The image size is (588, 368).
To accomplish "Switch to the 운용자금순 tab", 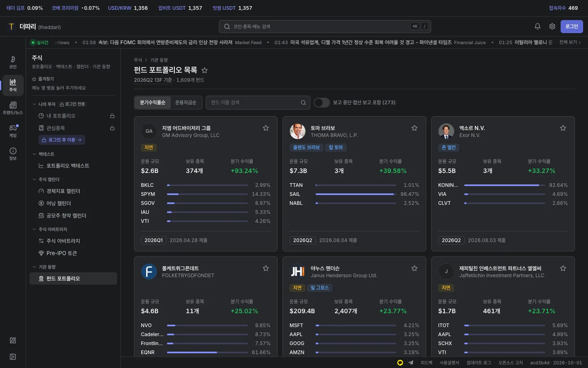I will [186, 103].
